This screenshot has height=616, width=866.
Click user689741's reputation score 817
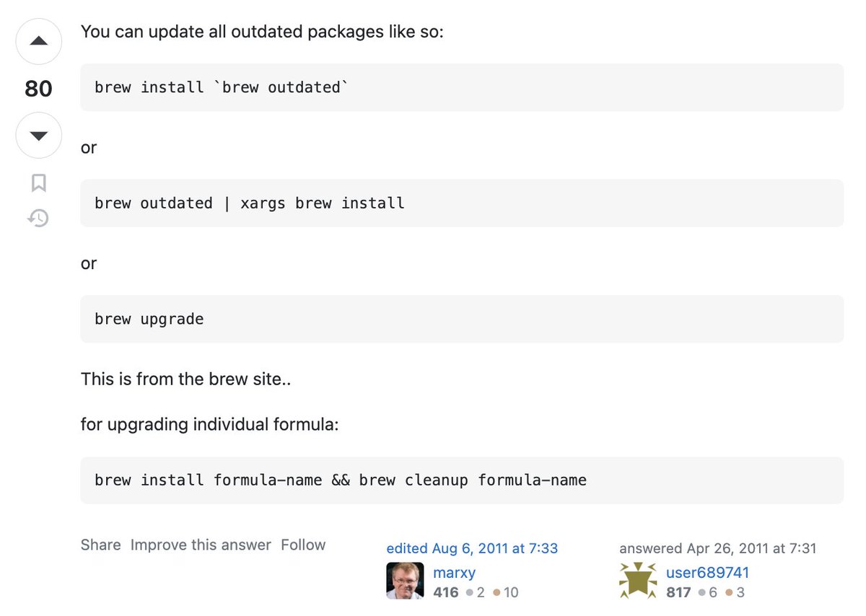pyautogui.click(x=678, y=593)
